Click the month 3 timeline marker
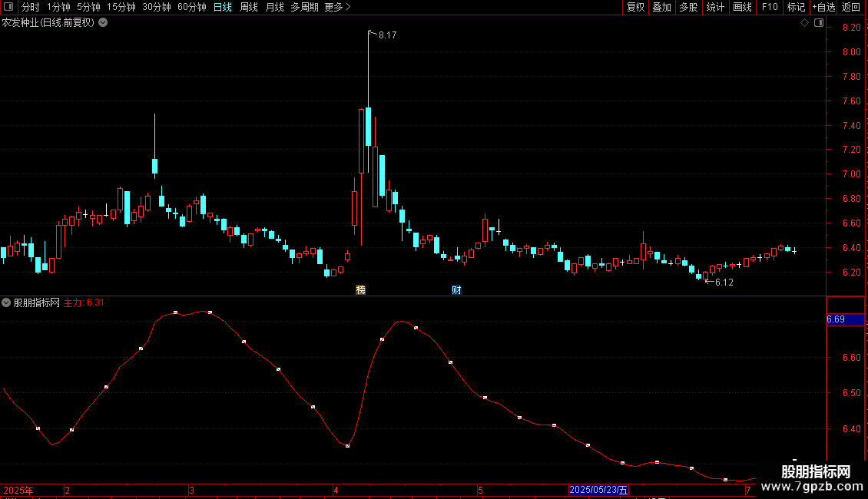 pos(191,491)
